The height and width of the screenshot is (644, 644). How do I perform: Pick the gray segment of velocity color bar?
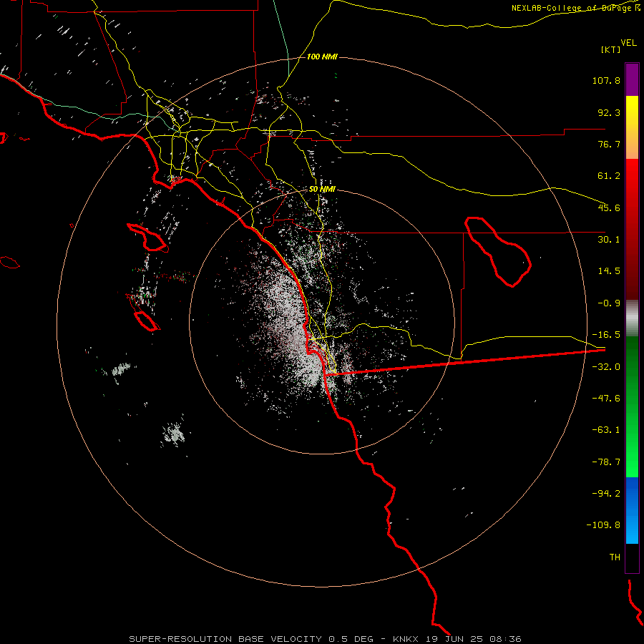coord(632,318)
